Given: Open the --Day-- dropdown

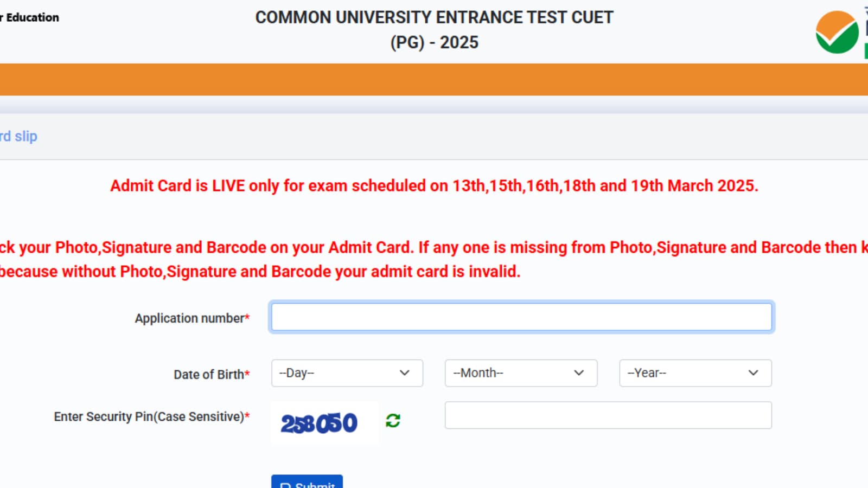Looking at the screenshot, I should point(347,373).
